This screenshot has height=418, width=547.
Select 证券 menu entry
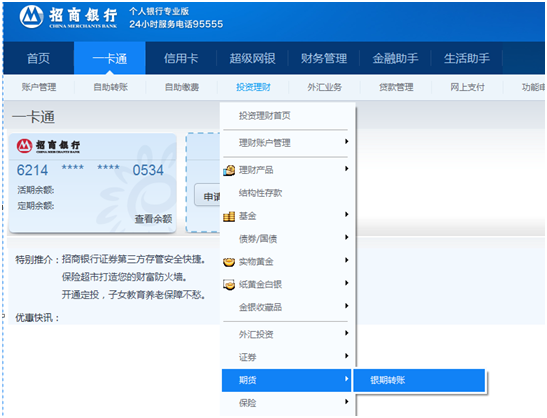286,357
